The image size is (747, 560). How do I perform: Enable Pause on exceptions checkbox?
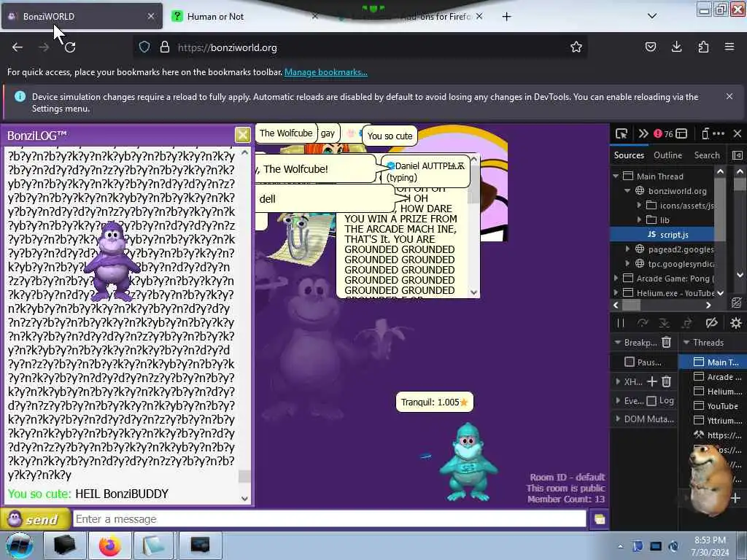tap(630, 362)
